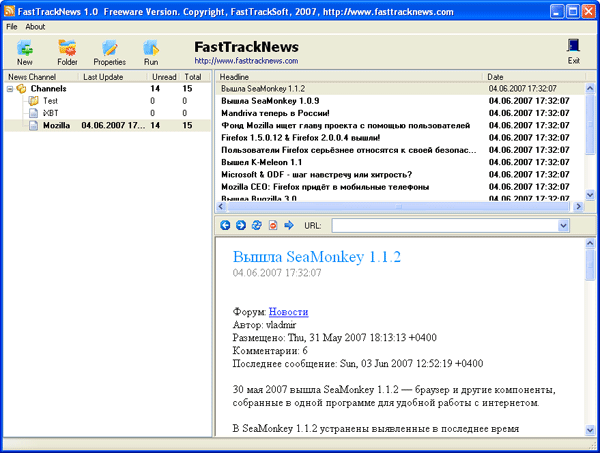Viewport: 600px width, 453px height.
Task: Click article pane scroll down arrow
Action: coord(590,430)
